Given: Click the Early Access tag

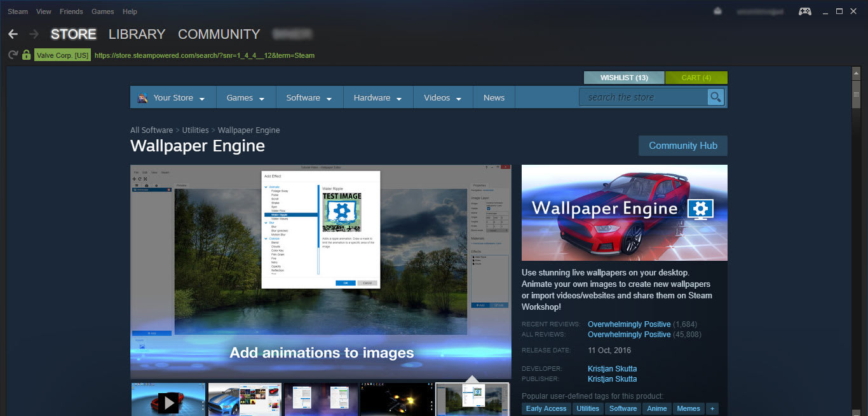Looking at the screenshot, I should (x=545, y=408).
